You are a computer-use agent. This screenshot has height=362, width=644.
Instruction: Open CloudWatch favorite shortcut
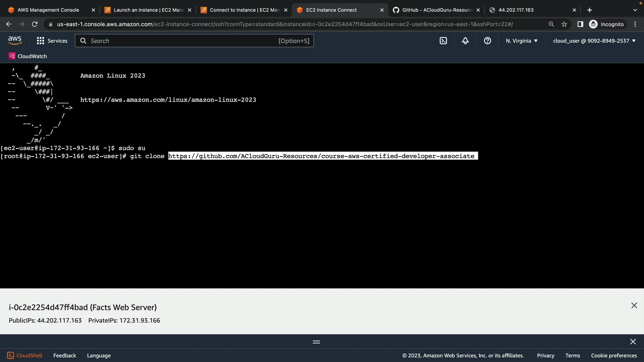(28, 56)
